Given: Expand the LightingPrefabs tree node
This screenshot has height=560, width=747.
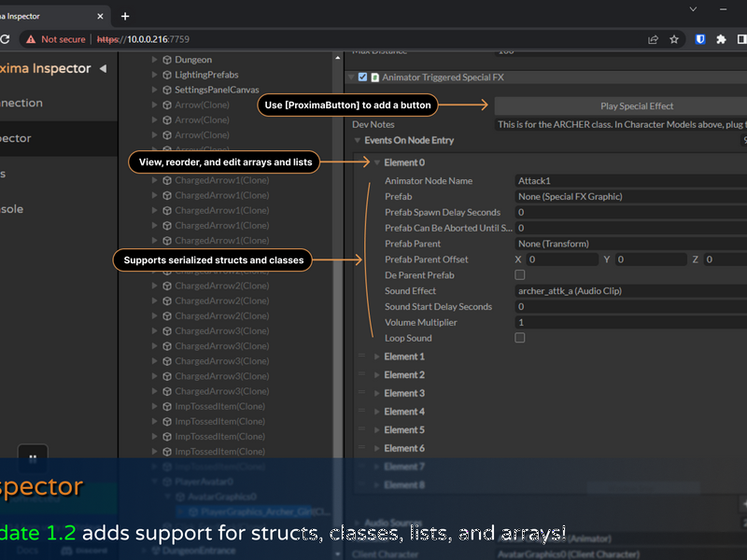Looking at the screenshot, I should pyautogui.click(x=154, y=75).
